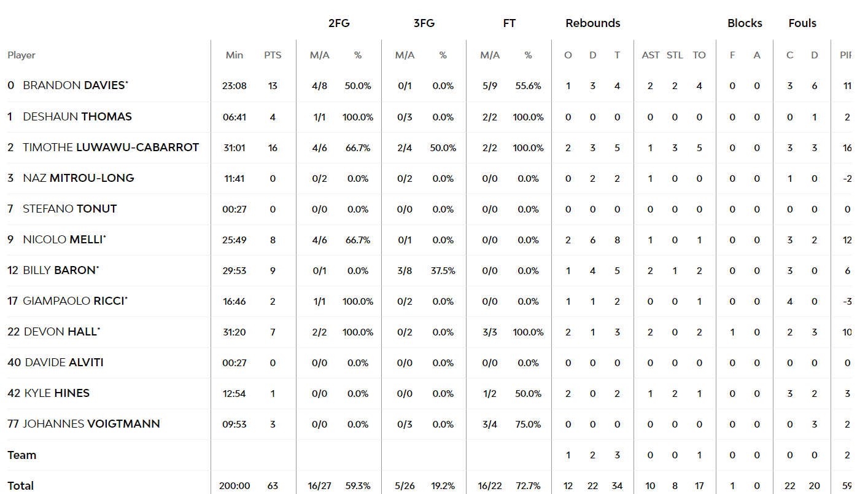This screenshot has width=868, height=494.
Task: Click Nicolo Melli player name
Action: coord(64,239)
